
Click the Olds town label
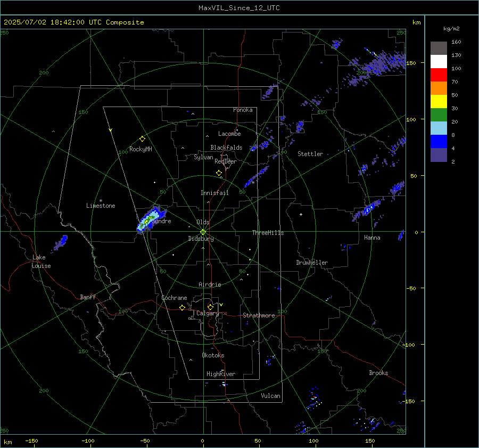tap(203, 222)
